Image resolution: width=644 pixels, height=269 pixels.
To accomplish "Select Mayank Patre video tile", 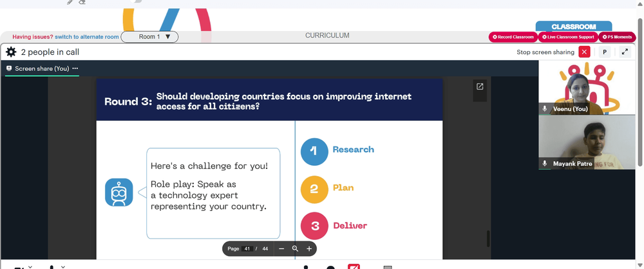I will [x=587, y=143].
